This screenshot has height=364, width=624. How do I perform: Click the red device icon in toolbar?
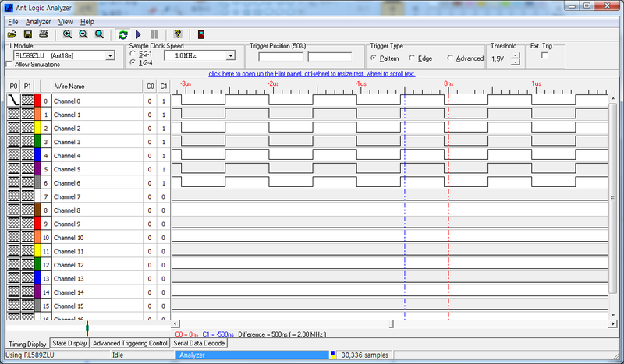pyautogui.click(x=200, y=34)
